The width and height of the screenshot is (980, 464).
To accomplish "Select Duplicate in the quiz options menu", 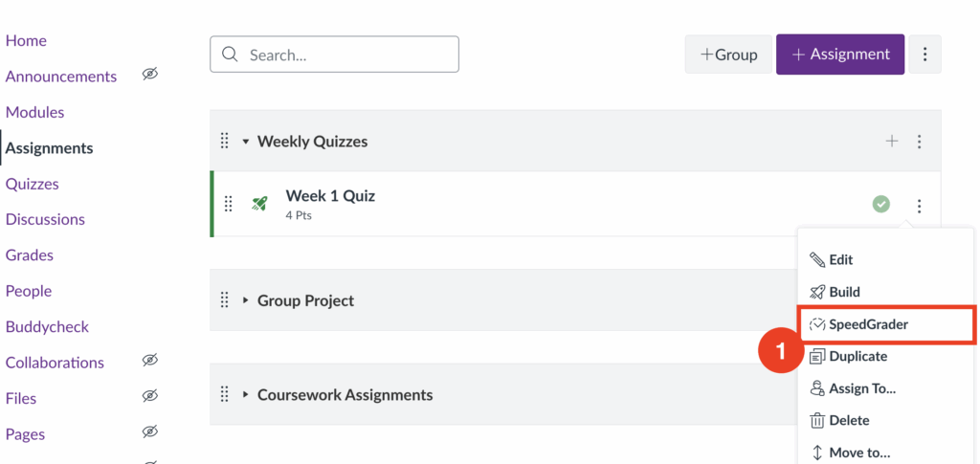I will pyautogui.click(x=857, y=356).
